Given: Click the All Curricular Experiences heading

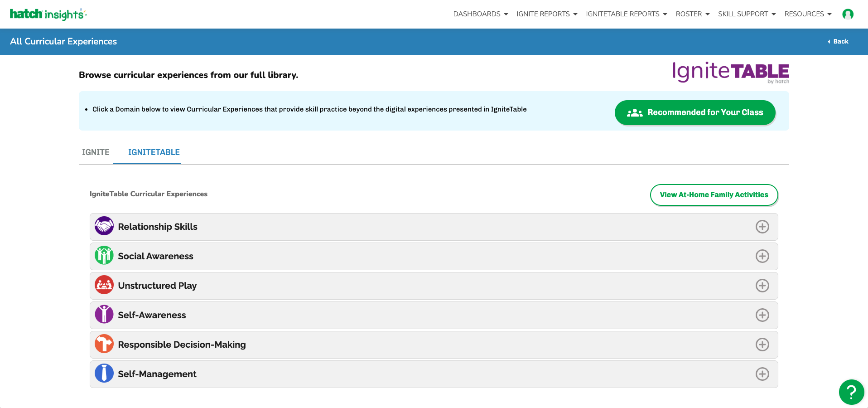Looking at the screenshot, I should 63,41.
